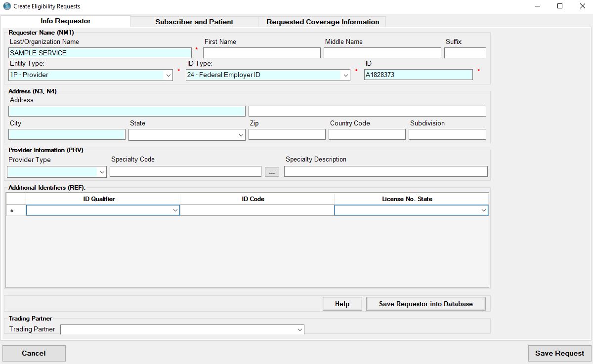The width and height of the screenshot is (593, 364).
Task: Click the Subdivision input field
Action: click(447, 134)
